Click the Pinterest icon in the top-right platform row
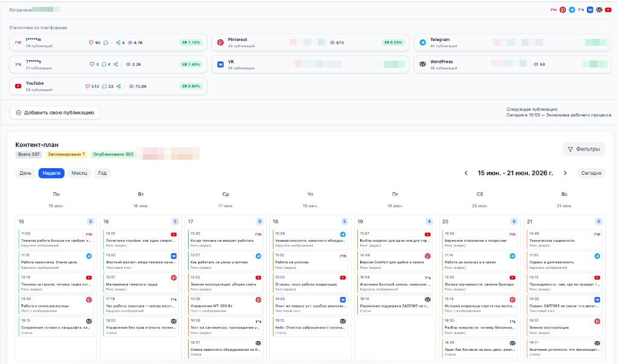The image size is (617, 364). [563, 10]
